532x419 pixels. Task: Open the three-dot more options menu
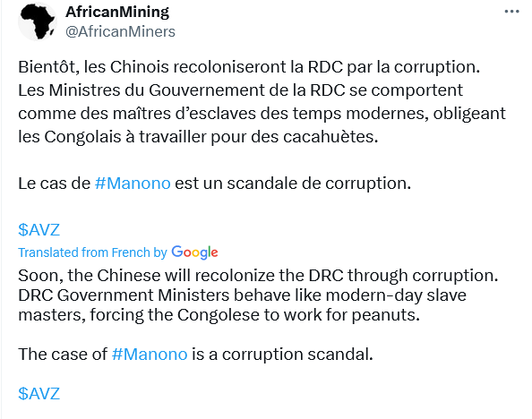pyautogui.click(x=511, y=12)
